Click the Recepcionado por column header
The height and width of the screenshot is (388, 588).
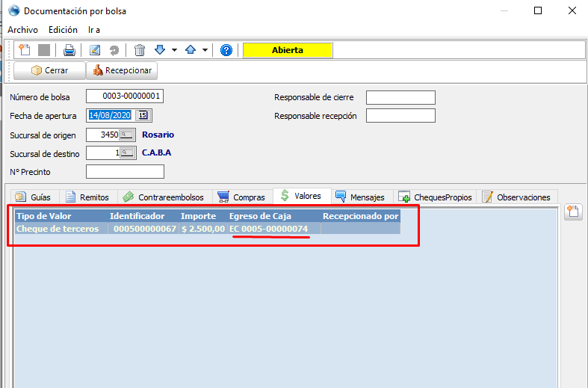pyautogui.click(x=360, y=216)
